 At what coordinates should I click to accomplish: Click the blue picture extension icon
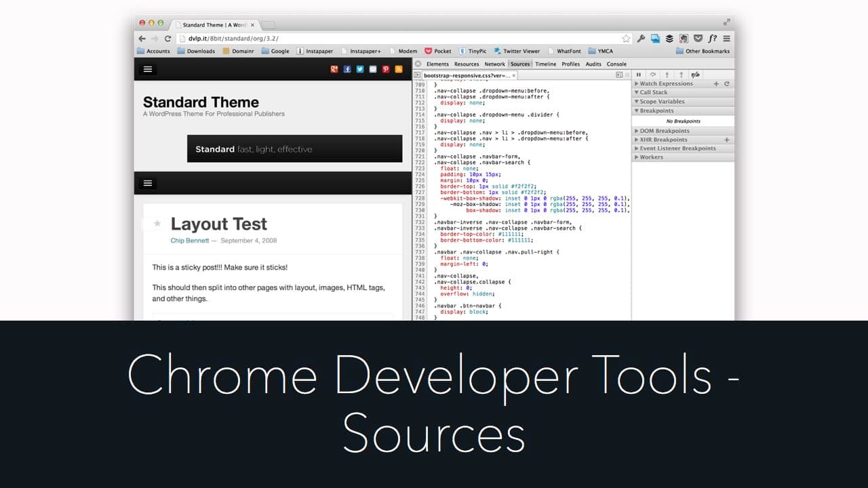coord(655,39)
